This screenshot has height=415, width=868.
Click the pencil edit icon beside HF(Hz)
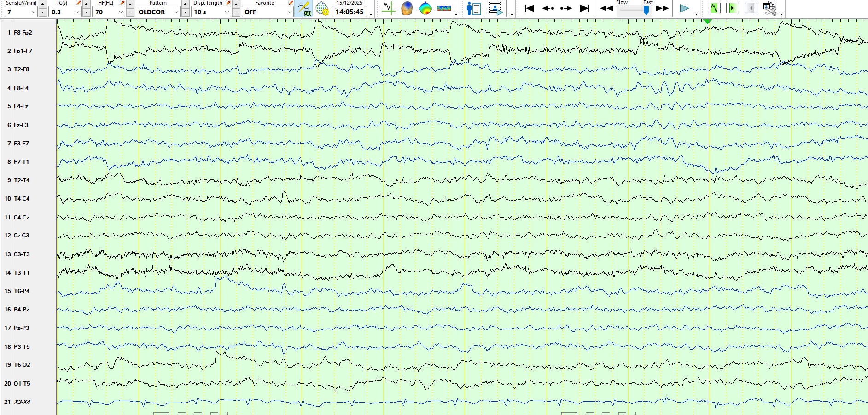click(122, 3)
